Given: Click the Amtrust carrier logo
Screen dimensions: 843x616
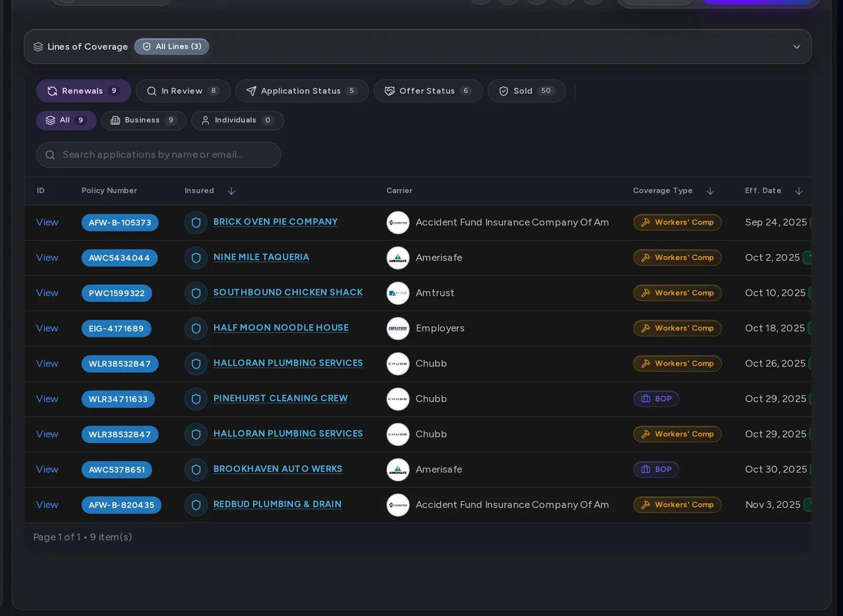Looking at the screenshot, I should (x=398, y=293).
